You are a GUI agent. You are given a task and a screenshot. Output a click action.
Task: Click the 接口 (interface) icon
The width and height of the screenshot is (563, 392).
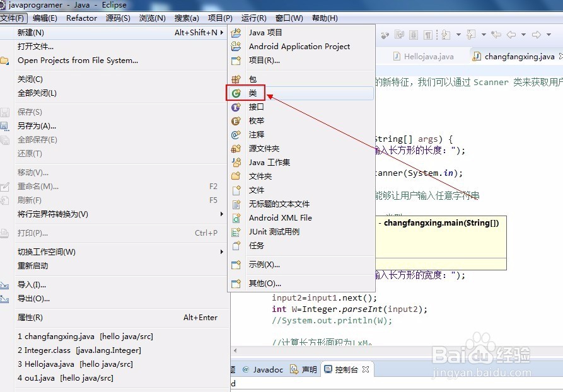pyautogui.click(x=236, y=107)
